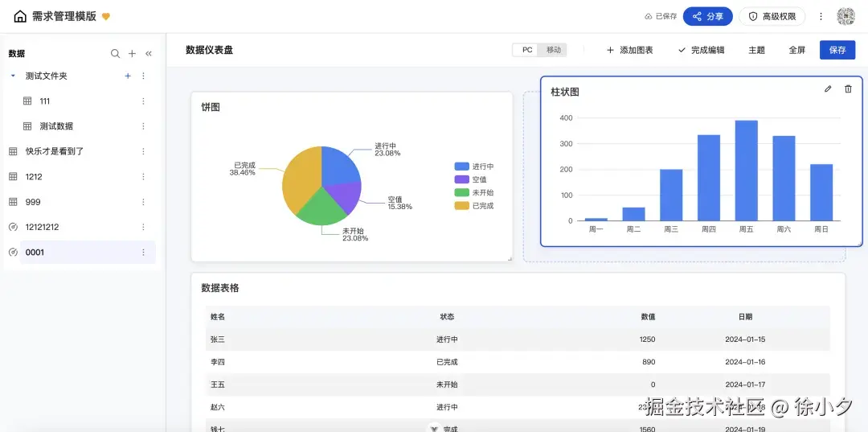Select 测试数据 table in sidebar
Viewport: 868px width, 432px height.
point(56,126)
